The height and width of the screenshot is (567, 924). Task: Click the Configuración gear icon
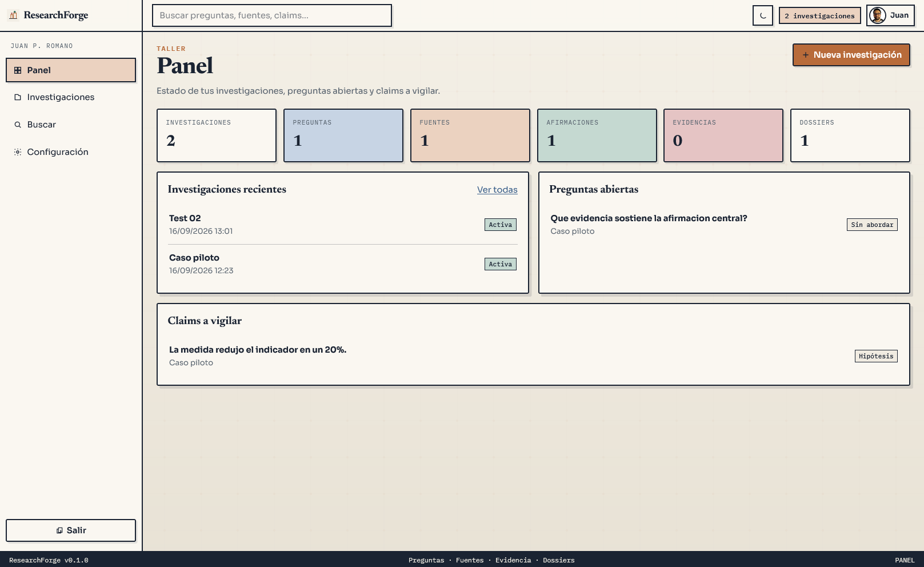point(18,152)
